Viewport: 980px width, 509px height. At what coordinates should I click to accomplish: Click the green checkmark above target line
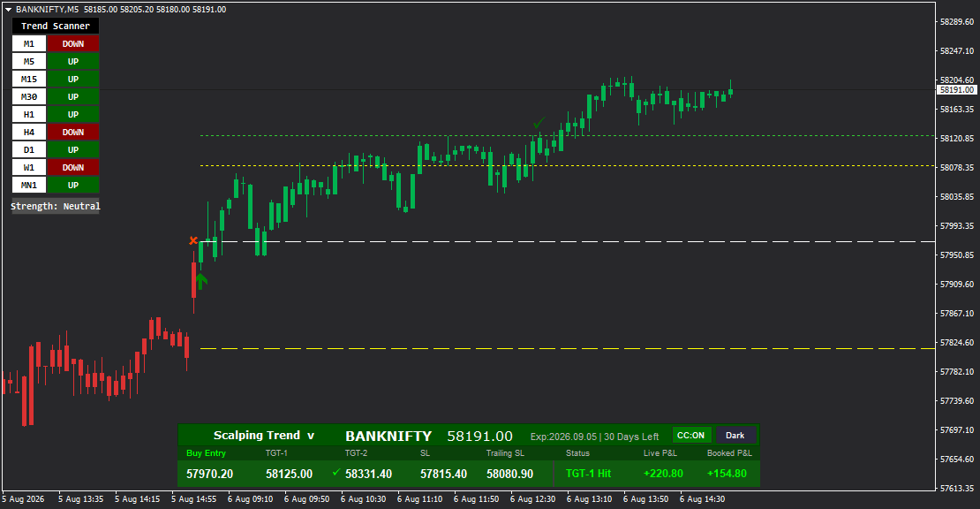539,123
